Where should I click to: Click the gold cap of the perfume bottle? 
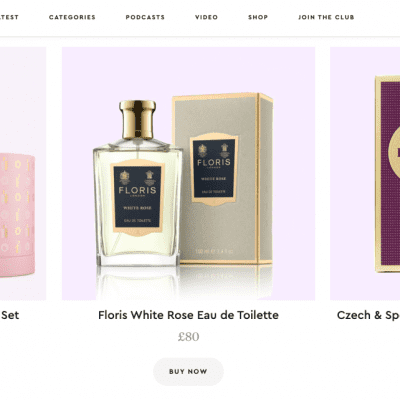coord(138,119)
